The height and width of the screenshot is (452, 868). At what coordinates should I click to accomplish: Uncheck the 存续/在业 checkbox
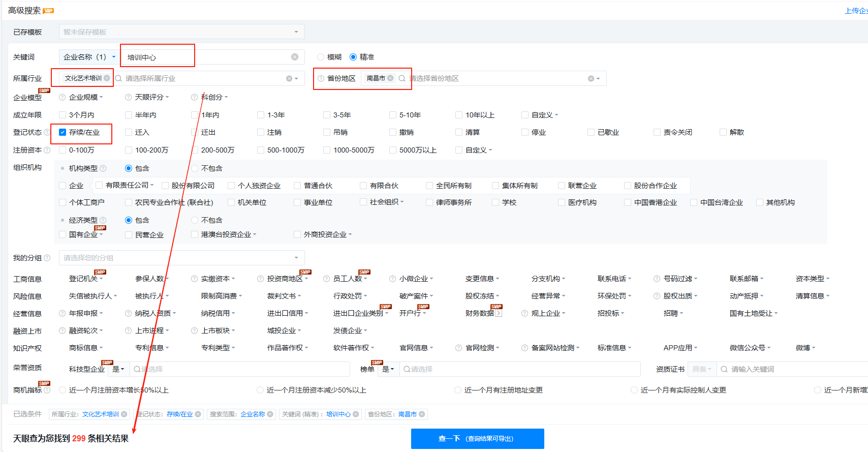(x=63, y=132)
